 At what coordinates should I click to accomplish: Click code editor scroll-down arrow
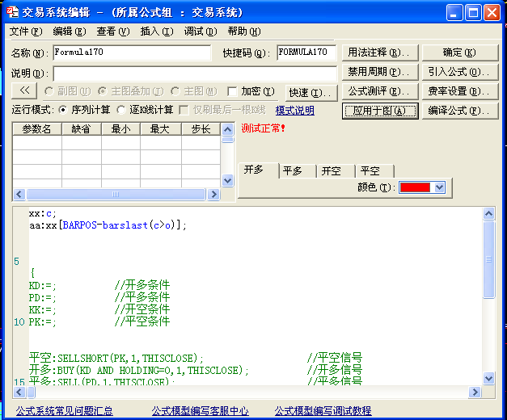[x=488, y=377]
